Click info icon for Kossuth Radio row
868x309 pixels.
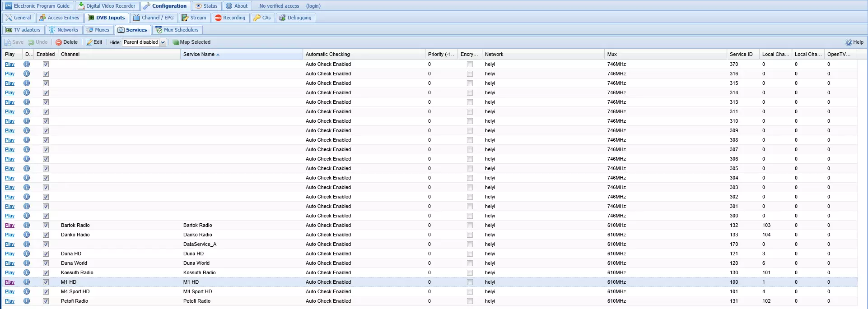27,272
